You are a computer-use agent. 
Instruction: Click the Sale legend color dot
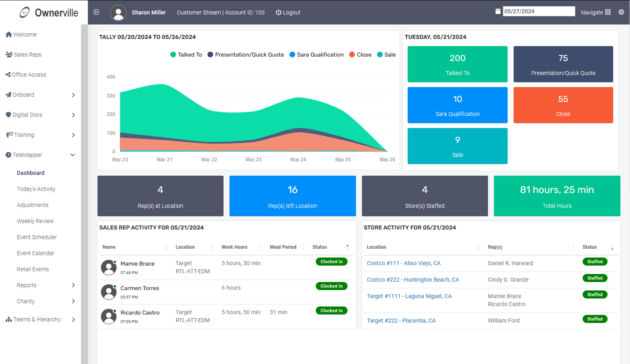(x=380, y=55)
